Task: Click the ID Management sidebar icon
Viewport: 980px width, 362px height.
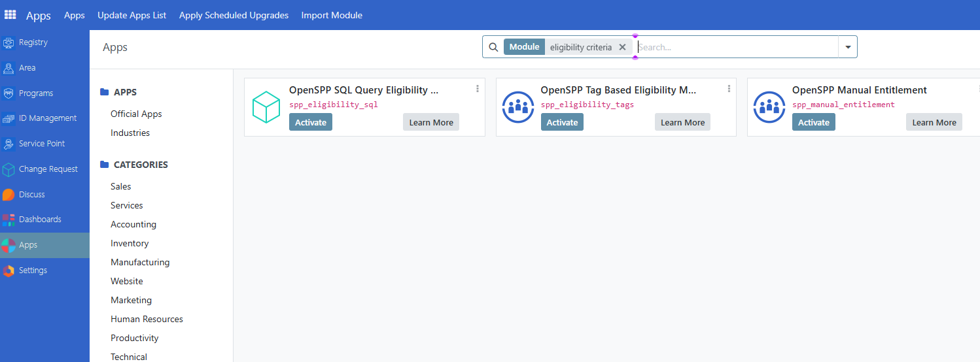Action: tap(9, 118)
